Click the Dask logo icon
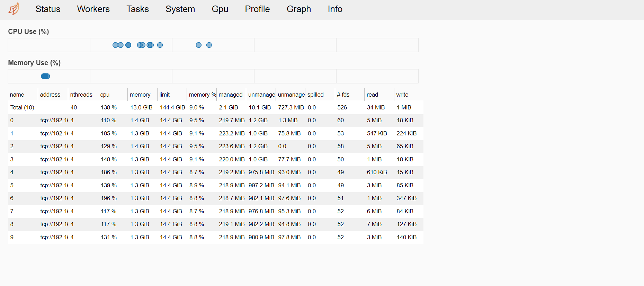The height and width of the screenshot is (286, 644). click(14, 9)
